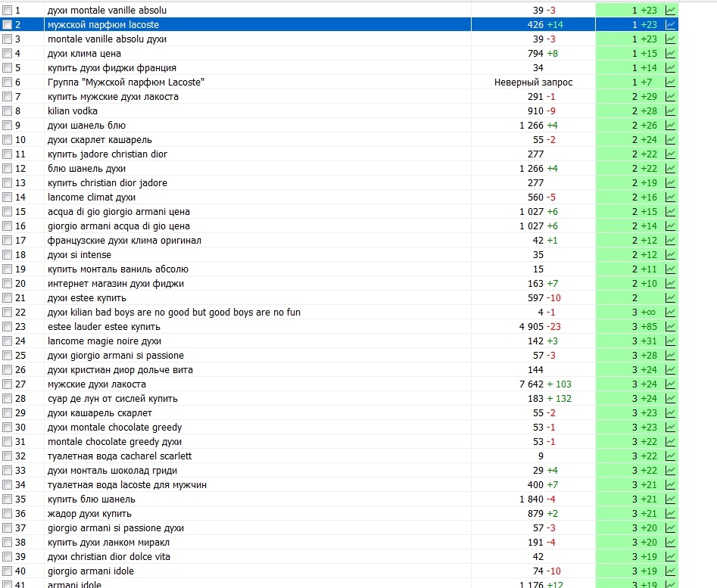
Task: Open chart icon for 'духи si intense'
Action: (x=670, y=255)
